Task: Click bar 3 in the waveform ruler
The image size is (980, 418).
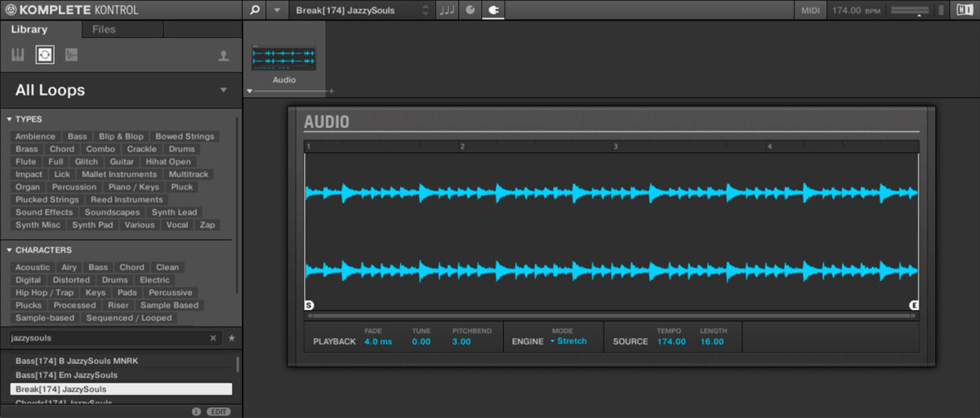Action: point(616,147)
